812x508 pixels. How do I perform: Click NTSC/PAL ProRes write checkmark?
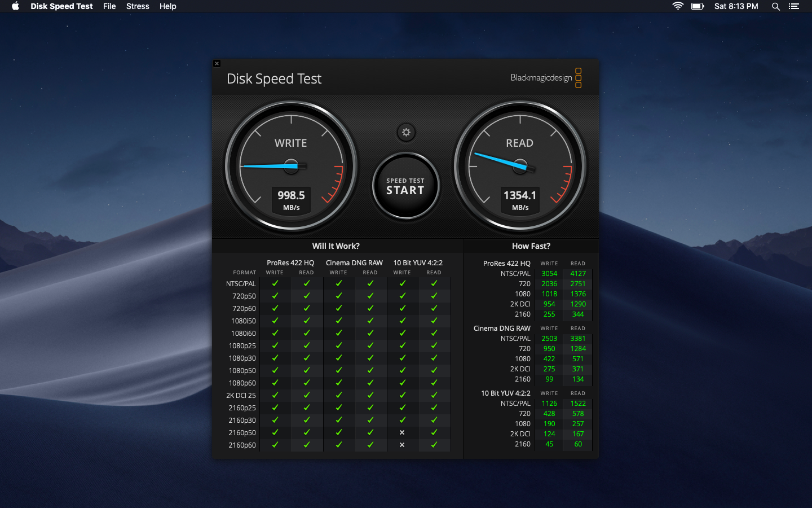pos(275,283)
